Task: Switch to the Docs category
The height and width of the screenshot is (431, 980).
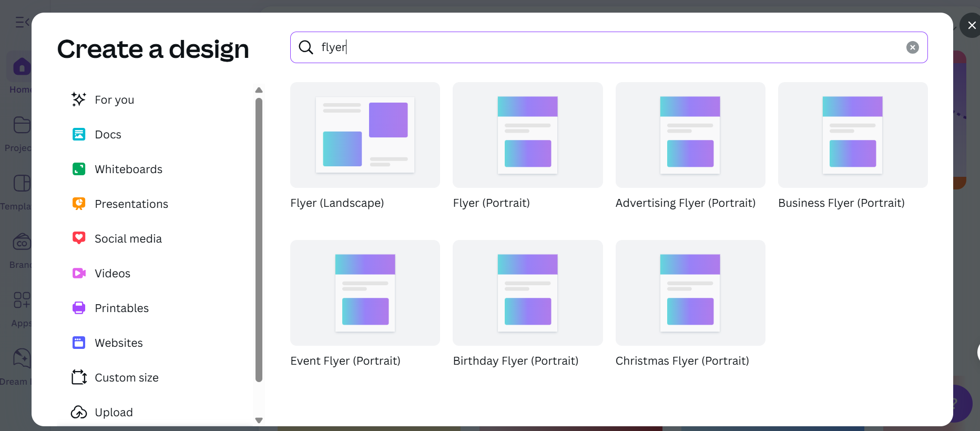Action: coord(108,135)
